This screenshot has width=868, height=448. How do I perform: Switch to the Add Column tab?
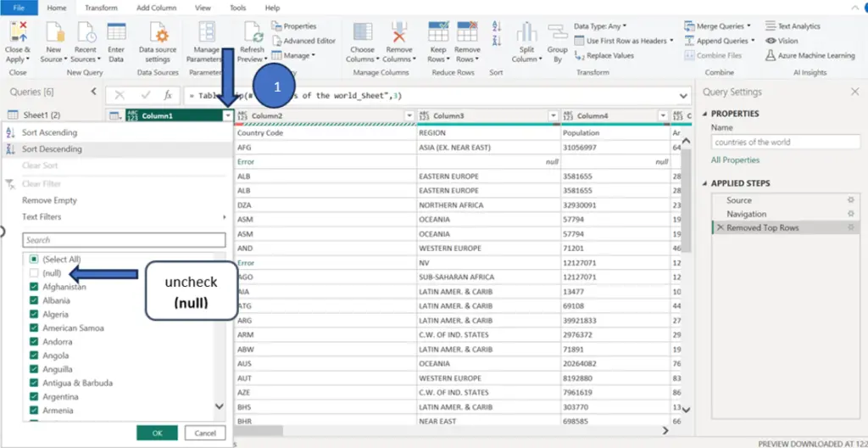tap(156, 8)
